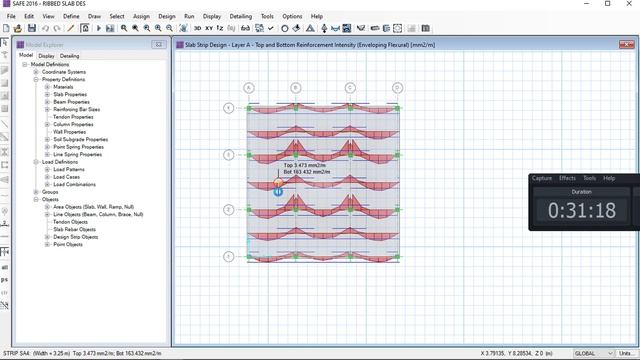Click the pencil icon in the toolbar
Viewport: 640px width, 360px height.
click(x=71, y=28)
